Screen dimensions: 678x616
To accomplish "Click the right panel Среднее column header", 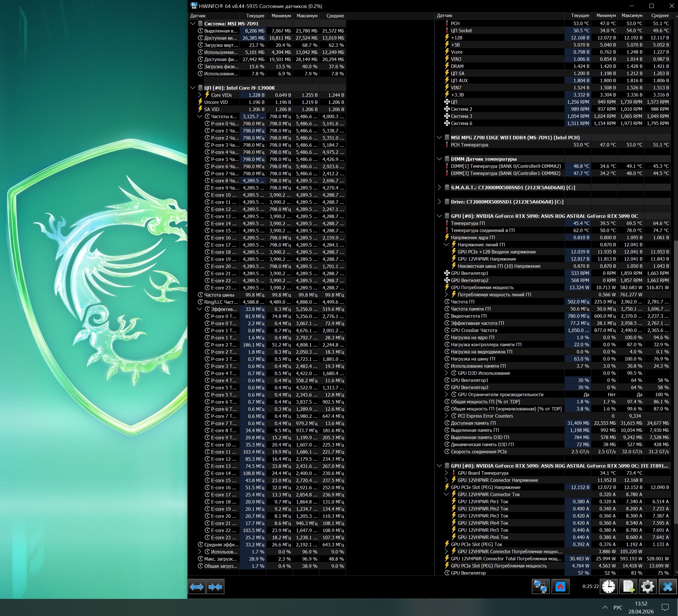I will pyautogui.click(x=659, y=15).
